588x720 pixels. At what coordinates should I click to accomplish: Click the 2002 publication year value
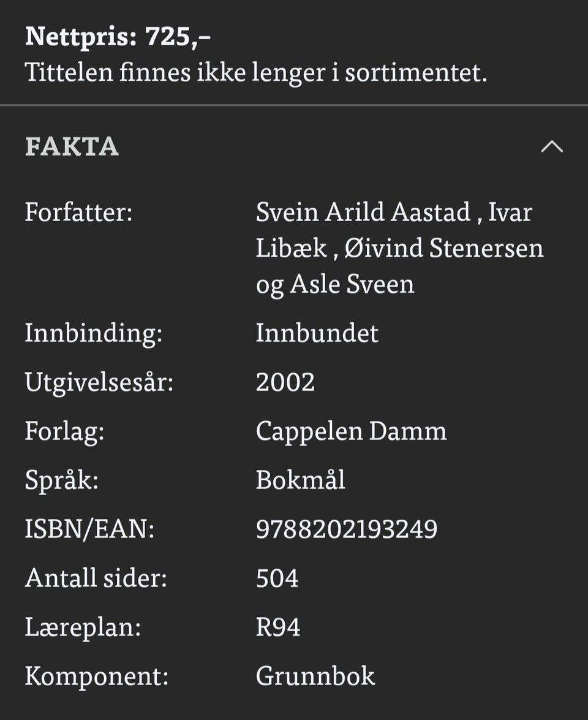[x=285, y=382]
